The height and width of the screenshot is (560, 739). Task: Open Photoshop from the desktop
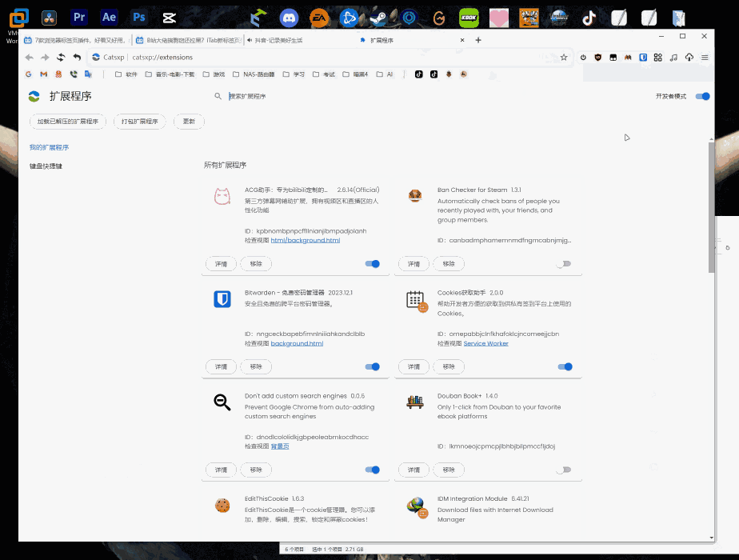(139, 18)
